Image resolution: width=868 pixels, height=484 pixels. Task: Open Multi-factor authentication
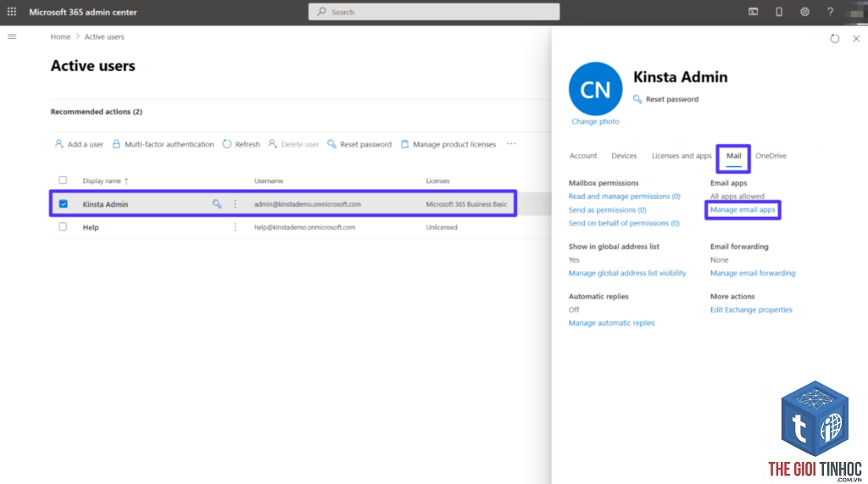163,144
